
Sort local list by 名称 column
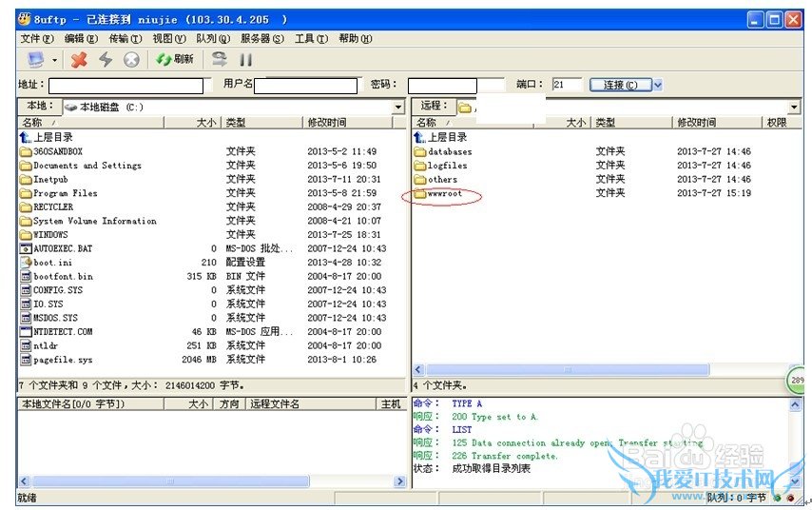(x=90, y=123)
